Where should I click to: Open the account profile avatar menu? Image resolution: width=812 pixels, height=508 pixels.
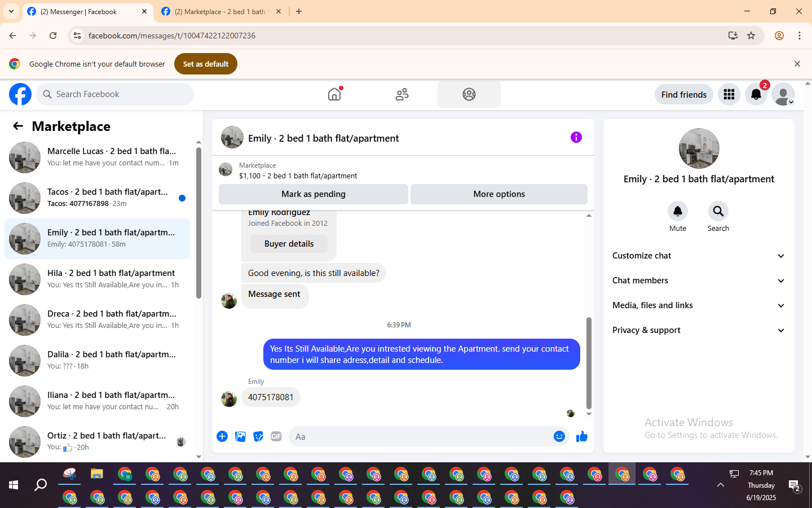(x=783, y=94)
